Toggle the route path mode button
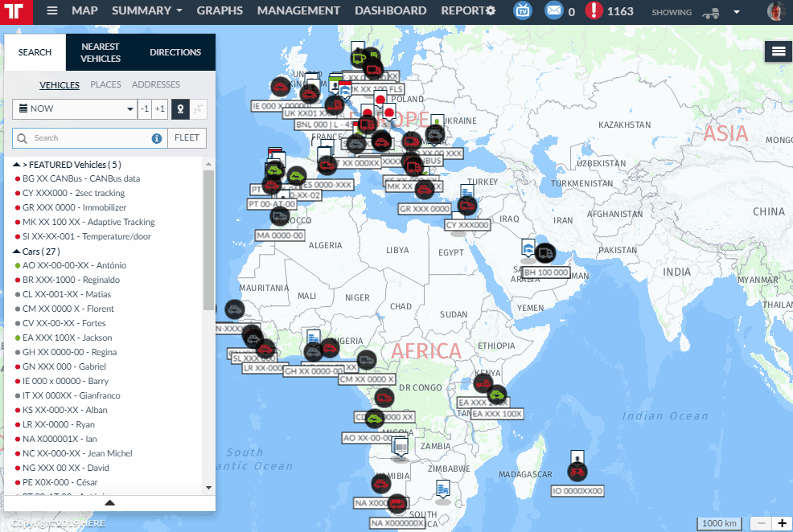793x532 pixels. point(199,108)
